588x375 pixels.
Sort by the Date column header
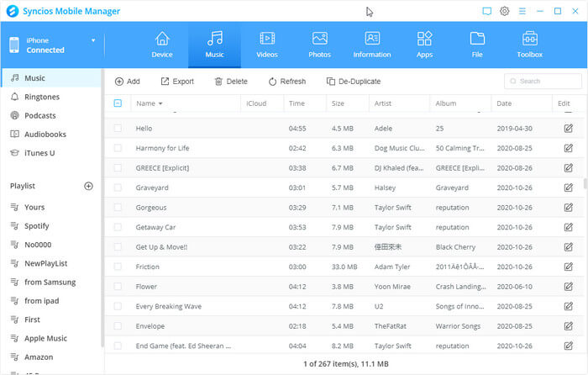pyautogui.click(x=504, y=103)
